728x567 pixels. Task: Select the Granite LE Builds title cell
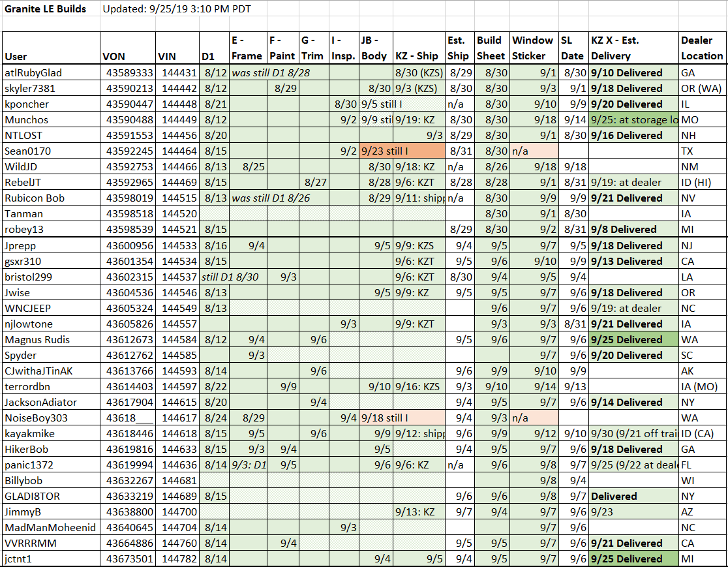click(x=51, y=9)
